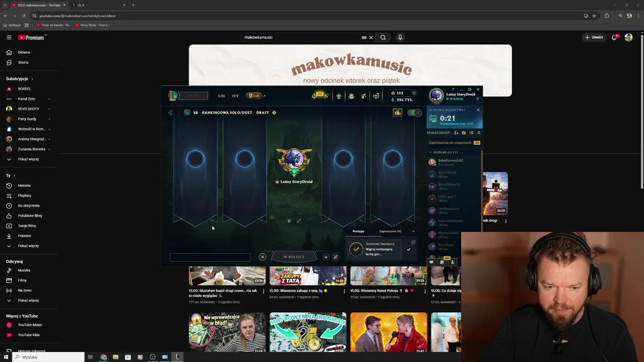Expand subscriptions with Pokaż więcej
This screenshot has height=362, width=644.
click(28, 159)
